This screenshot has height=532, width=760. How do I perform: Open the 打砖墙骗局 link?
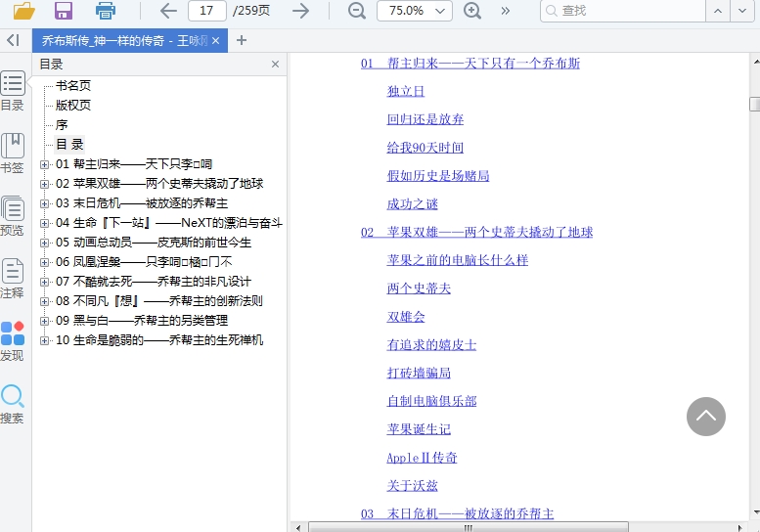tap(419, 373)
